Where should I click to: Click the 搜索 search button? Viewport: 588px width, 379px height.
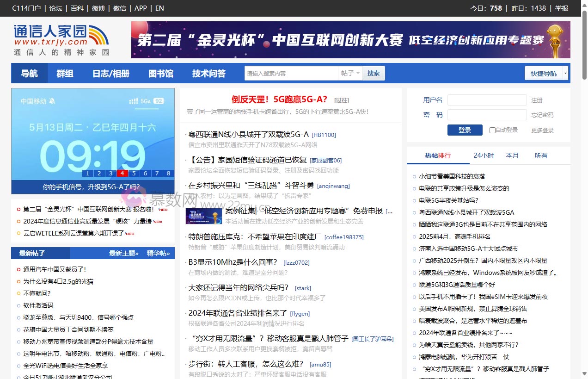[373, 73]
